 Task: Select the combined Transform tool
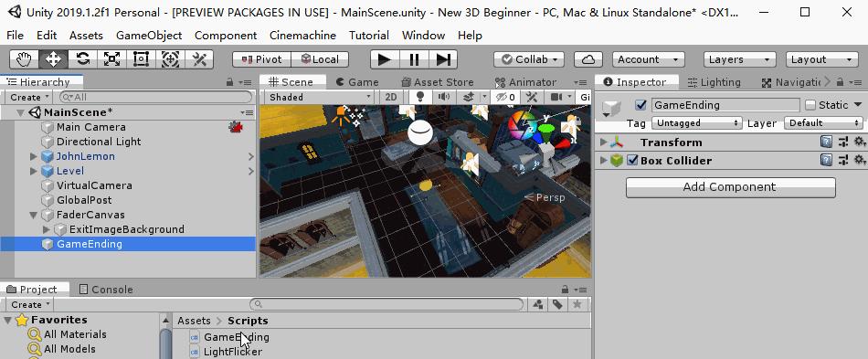pyautogui.click(x=170, y=59)
